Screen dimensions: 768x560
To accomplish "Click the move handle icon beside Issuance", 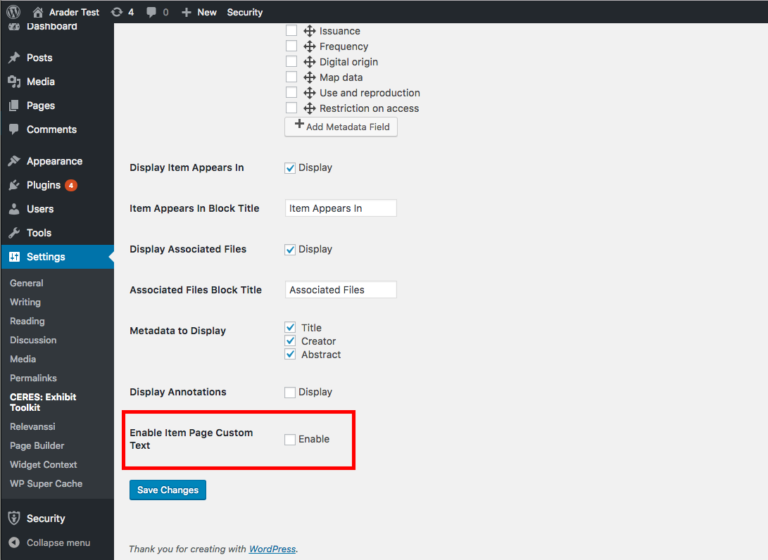I will pos(309,31).
